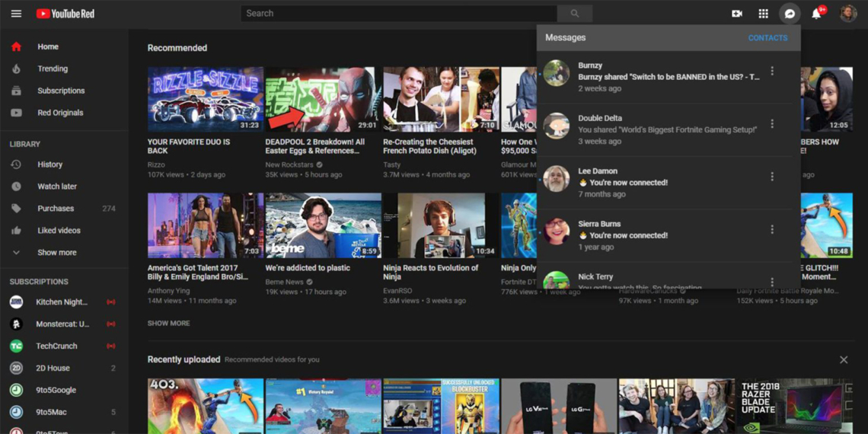Open the notifications bell
The height and width of the screenshot is (434, 868).
(x=816, y=14)
